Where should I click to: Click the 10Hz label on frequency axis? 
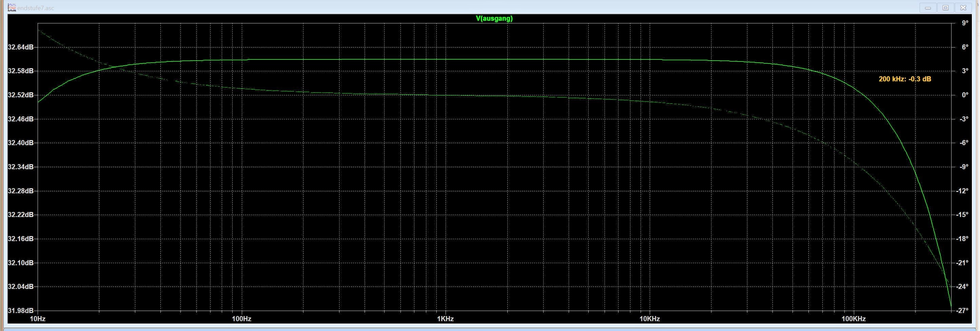[38, 319]
